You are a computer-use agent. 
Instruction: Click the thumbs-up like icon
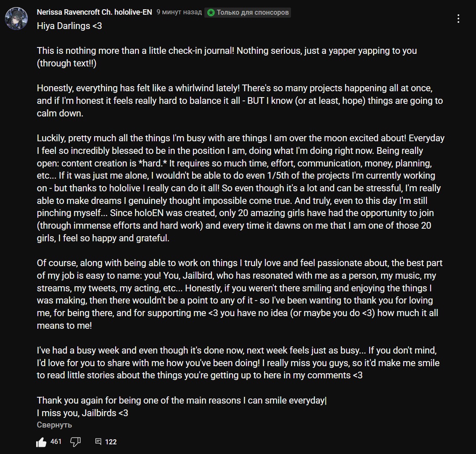pos(41,442)
